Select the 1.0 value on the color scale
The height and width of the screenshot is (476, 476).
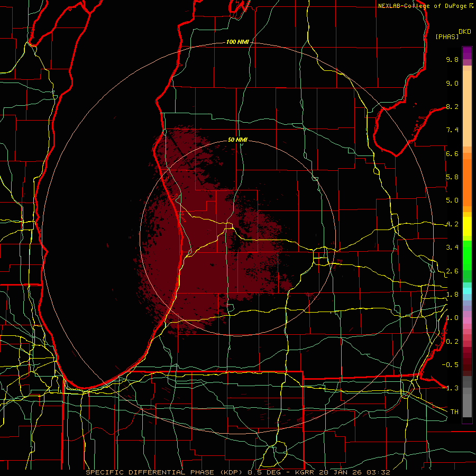[x=452, y=318]
